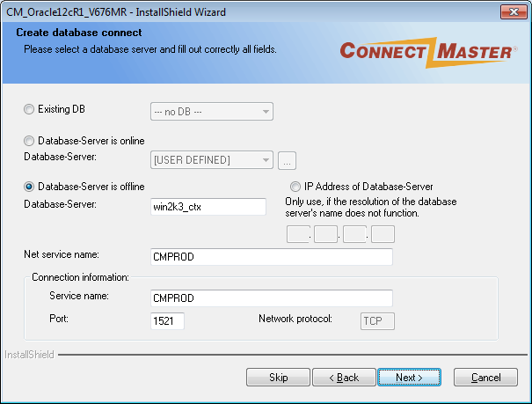Image resolution: width=532 pixels, height=404 pixels.
Task: Open the [USER DEFINED] server dropdown
Action: click(x=212, y=160)
